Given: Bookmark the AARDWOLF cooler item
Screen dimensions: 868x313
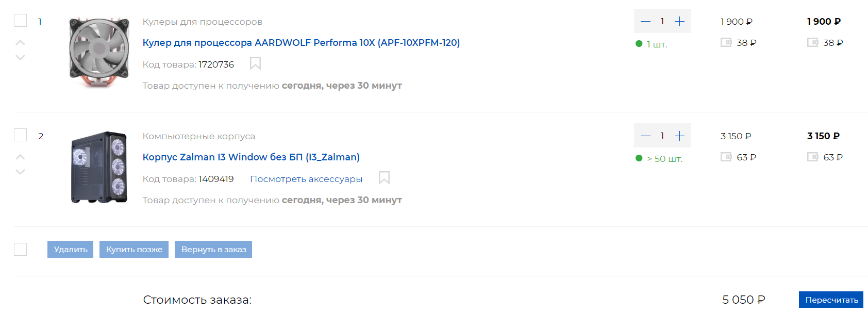Looking at the screenshot, I should point(255,63).
